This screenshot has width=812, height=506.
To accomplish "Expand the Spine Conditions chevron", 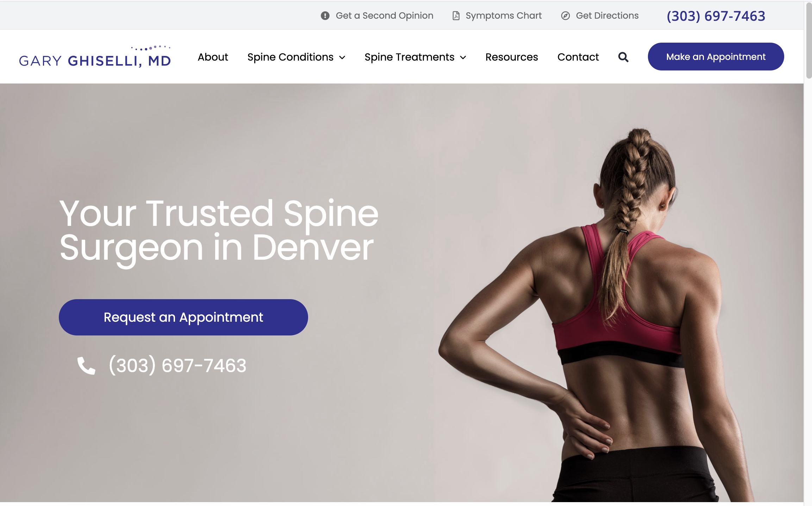I will [x=342, y=57].
